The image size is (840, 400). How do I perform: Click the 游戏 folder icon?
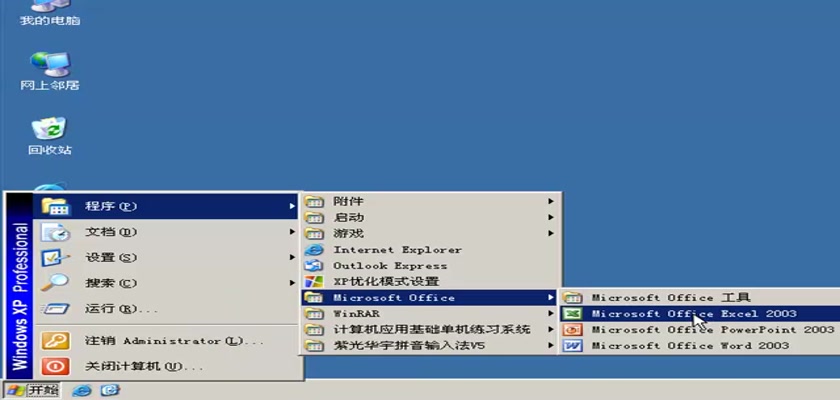pos(314,233)
